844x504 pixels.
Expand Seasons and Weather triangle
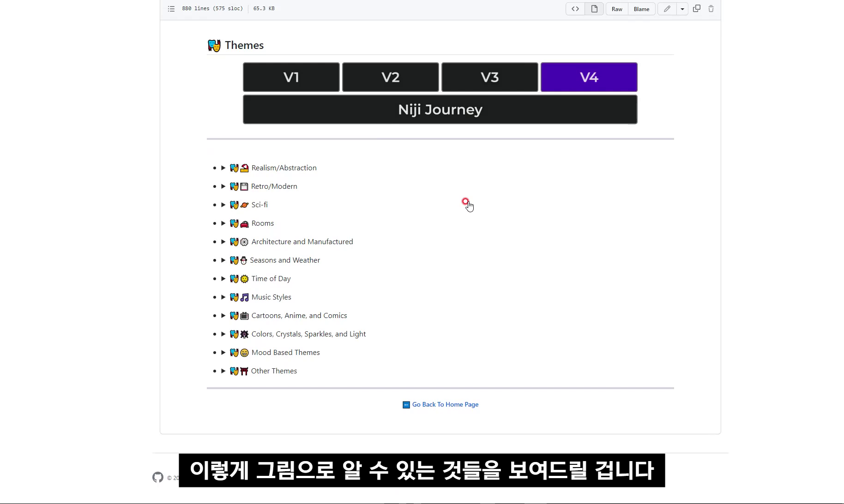[223, 260]
